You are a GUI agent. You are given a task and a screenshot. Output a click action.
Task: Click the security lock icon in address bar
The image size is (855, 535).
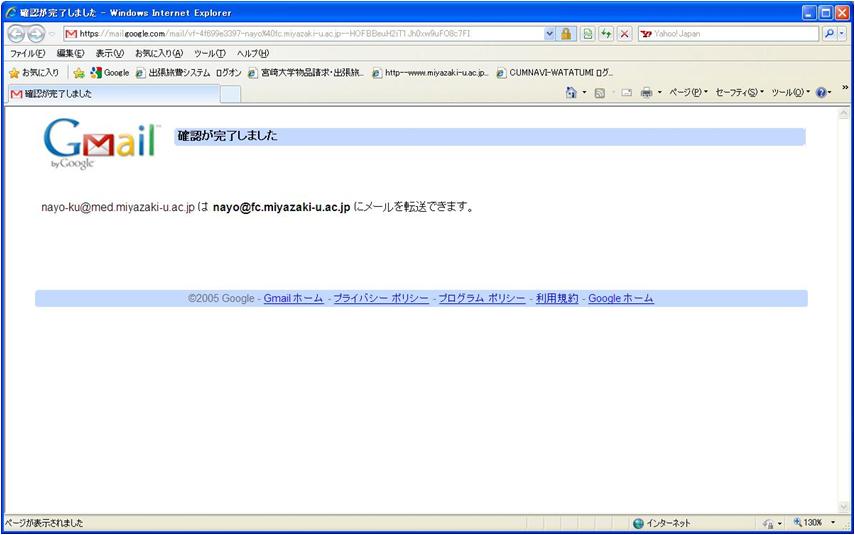(x=566, y=33)
